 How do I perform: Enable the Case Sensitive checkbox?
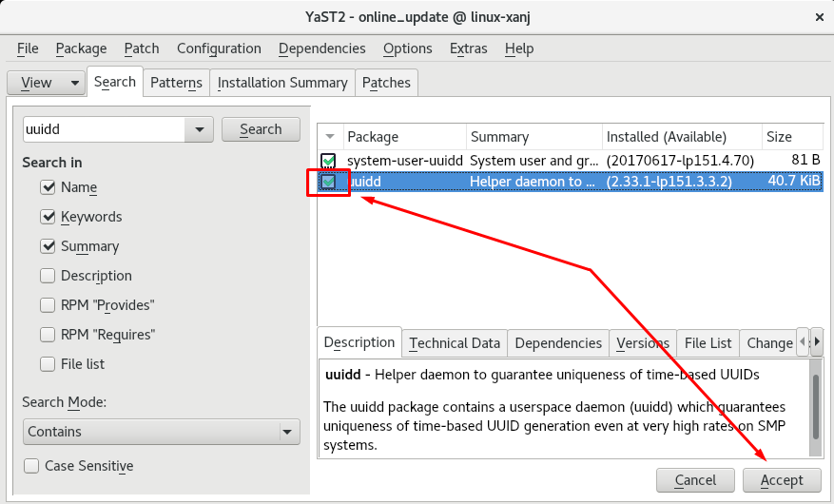pyautogui.click(x=31, y=466)
